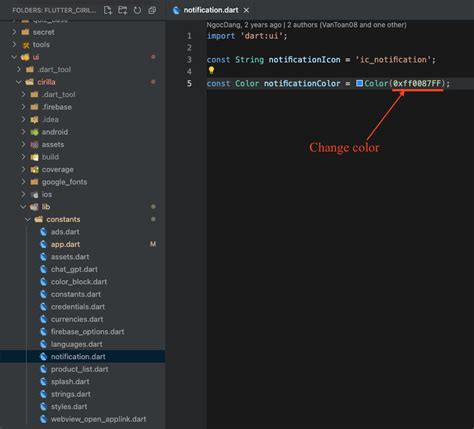Image resolution: width=474 pixels, height=429 pixels.
Task: Click the blue color swatch before Color(
Action: (359, 83)
